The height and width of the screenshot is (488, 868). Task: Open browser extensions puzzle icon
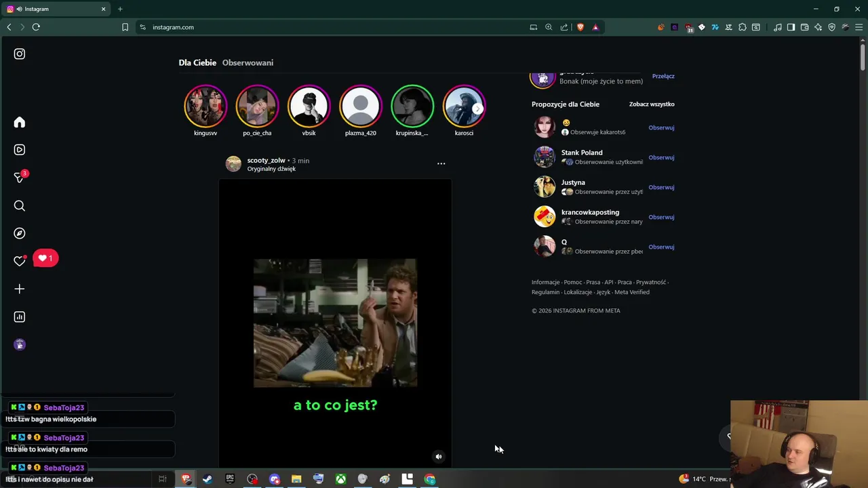pos(743,27)
